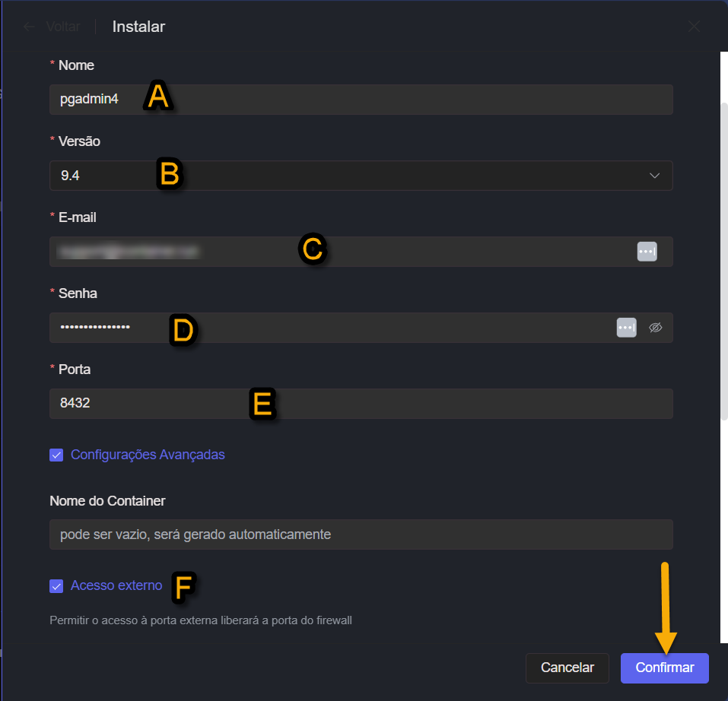
Task: Focus the Senha password field
Action: pos(327,328)
